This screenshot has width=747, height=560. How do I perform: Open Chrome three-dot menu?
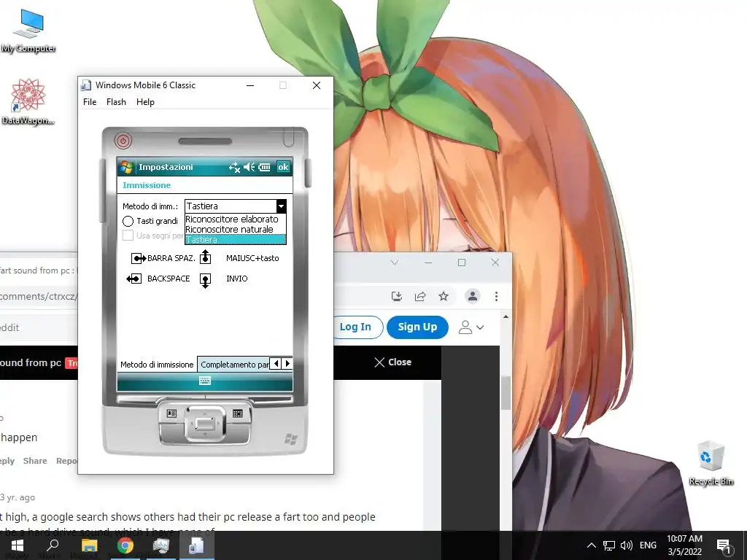click(x=496, y=296)
